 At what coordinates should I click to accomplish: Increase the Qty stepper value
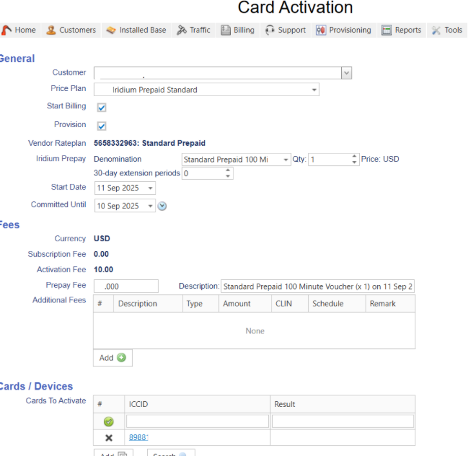point(354,157)
